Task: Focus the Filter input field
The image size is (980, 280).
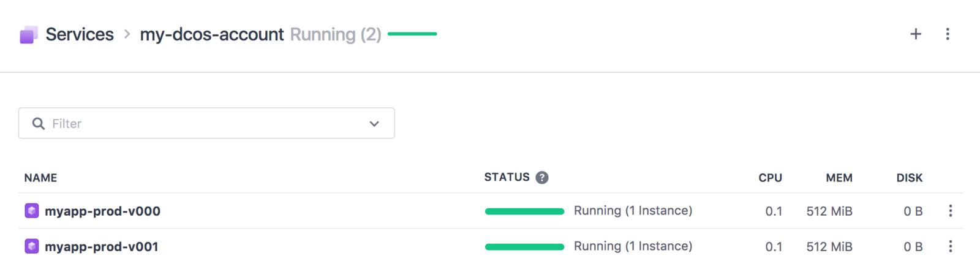Action: pyautogui.click(x=206, y=123)
